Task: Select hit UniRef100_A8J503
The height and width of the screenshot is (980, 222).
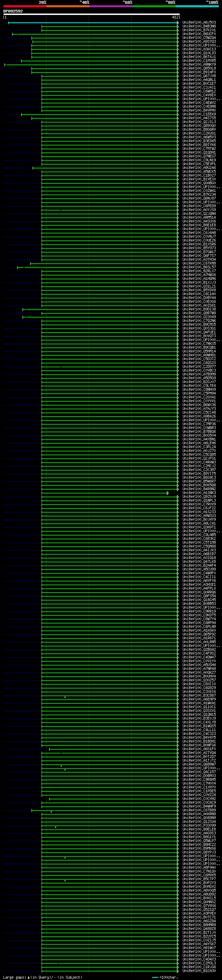Action: click(199, 23)
